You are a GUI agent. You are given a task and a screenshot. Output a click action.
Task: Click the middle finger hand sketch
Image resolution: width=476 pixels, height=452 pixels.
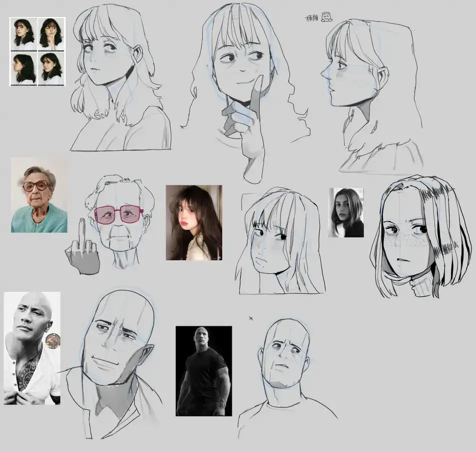point(83,254)
